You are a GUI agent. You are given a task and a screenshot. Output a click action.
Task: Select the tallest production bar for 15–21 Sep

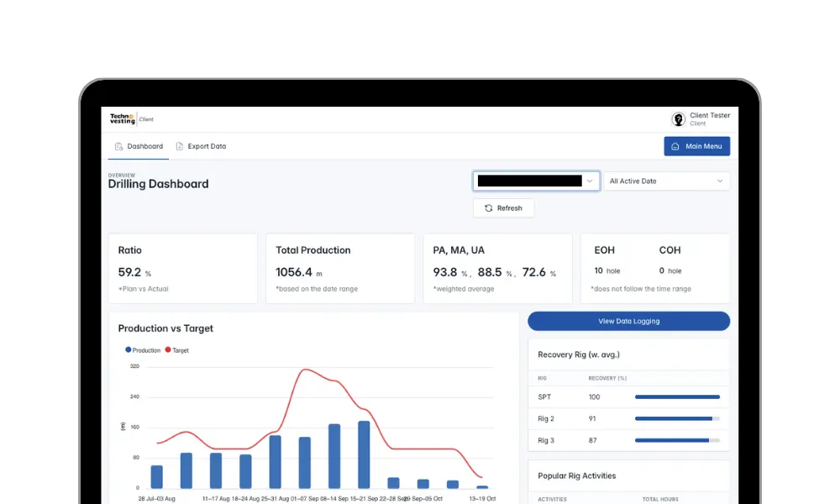pyautogui.click(x=364, y=454)
